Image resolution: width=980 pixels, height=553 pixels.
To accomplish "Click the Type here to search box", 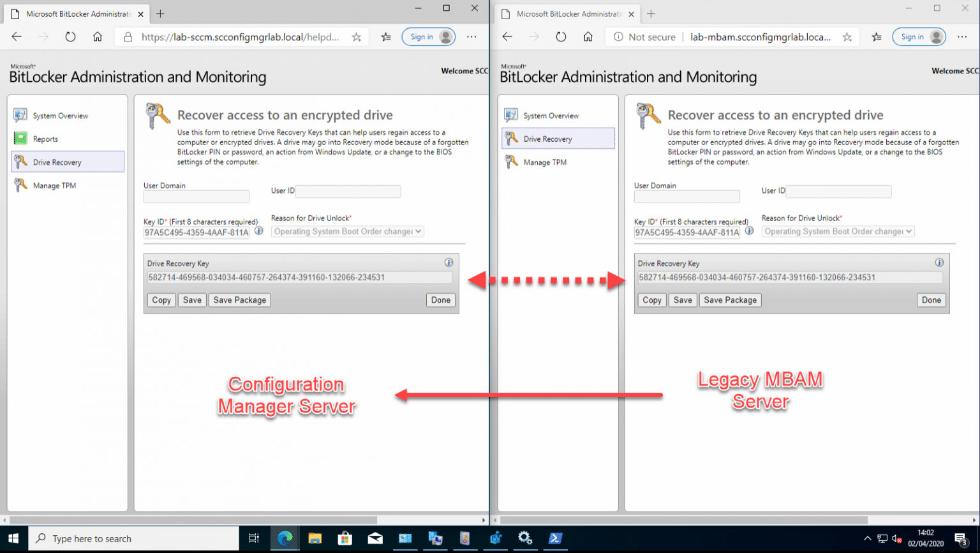I will coord(134,538).
